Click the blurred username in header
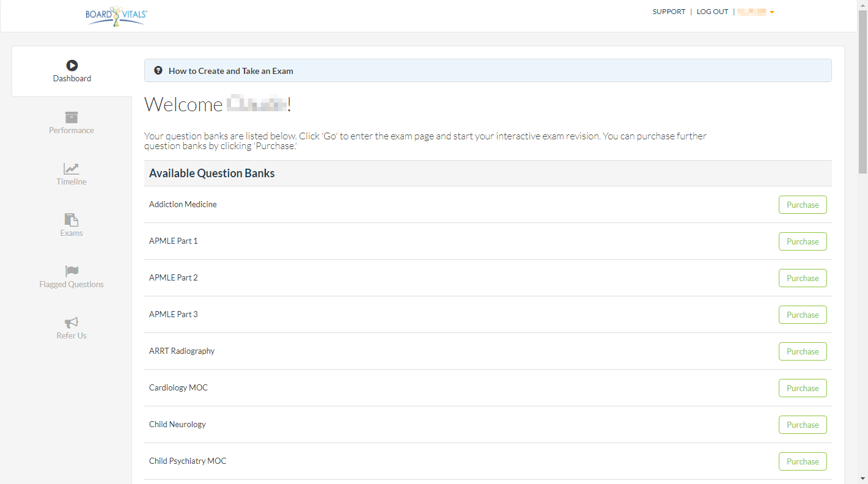 click(x=752, y=12)
